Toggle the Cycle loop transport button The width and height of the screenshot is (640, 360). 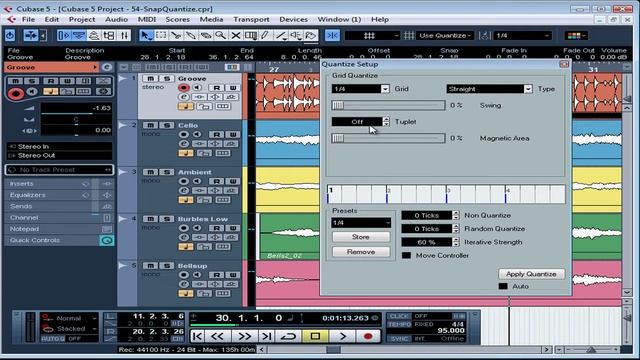tap(288, 336)
